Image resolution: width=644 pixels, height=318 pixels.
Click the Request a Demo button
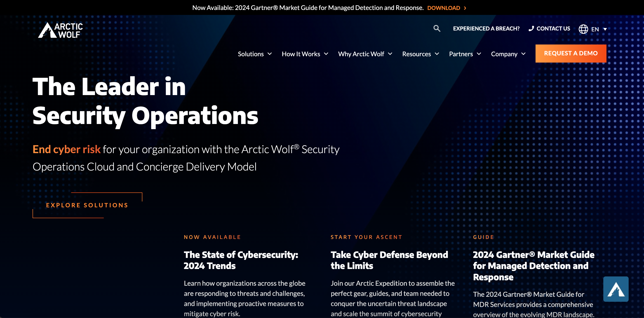point(571,54)
